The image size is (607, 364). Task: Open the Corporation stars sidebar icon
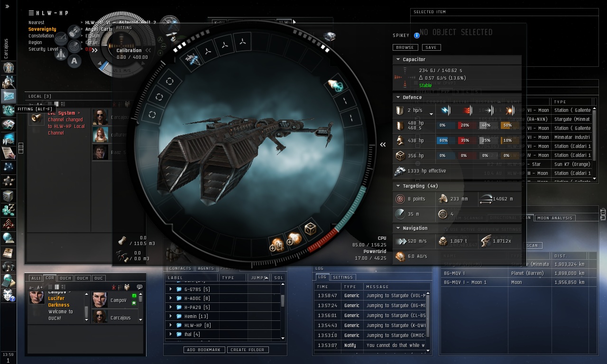(9, 182)
